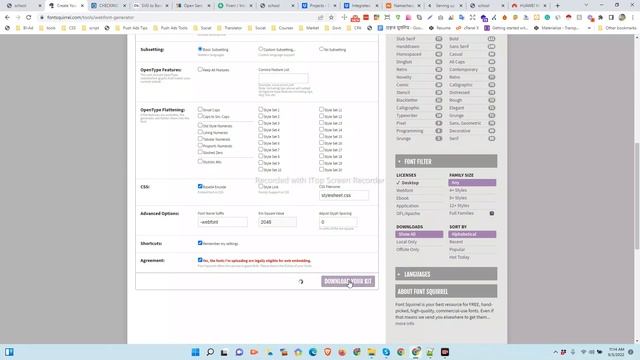Switch to the CHECKBO... browser tab
Viewport: 640px width, 360px height.
coord(109,6)
